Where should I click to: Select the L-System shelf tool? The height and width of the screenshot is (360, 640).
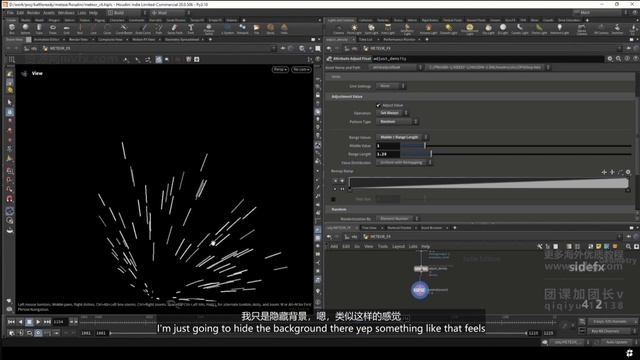(227, 29)
